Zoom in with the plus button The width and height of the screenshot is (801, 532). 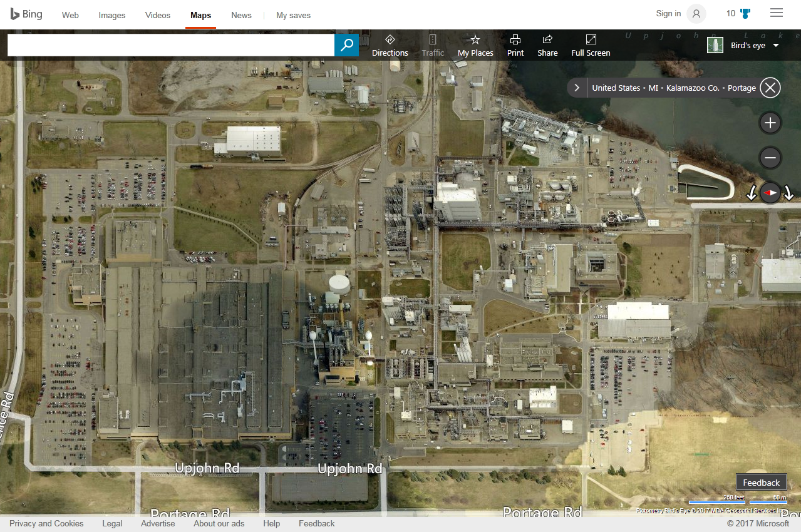[x=770, y=123]
